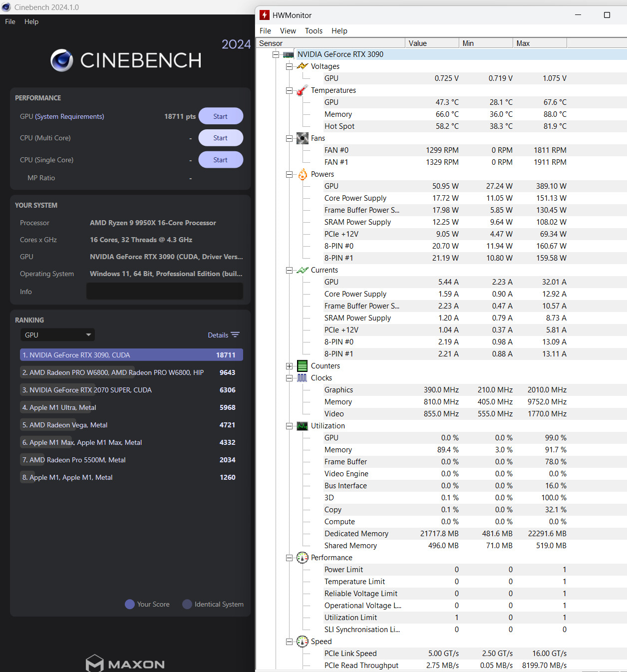This screenshot has width=627, height=672.
Task: Click the Voltages lightning bolt icon in HWMonitor
Action: 302,66
